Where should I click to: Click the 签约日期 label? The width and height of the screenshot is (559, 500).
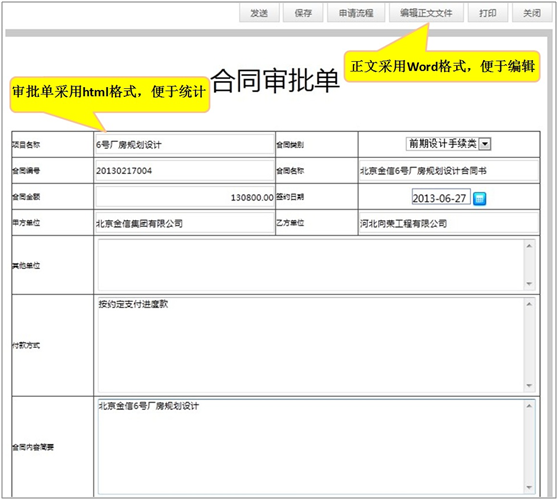point(290,197)
